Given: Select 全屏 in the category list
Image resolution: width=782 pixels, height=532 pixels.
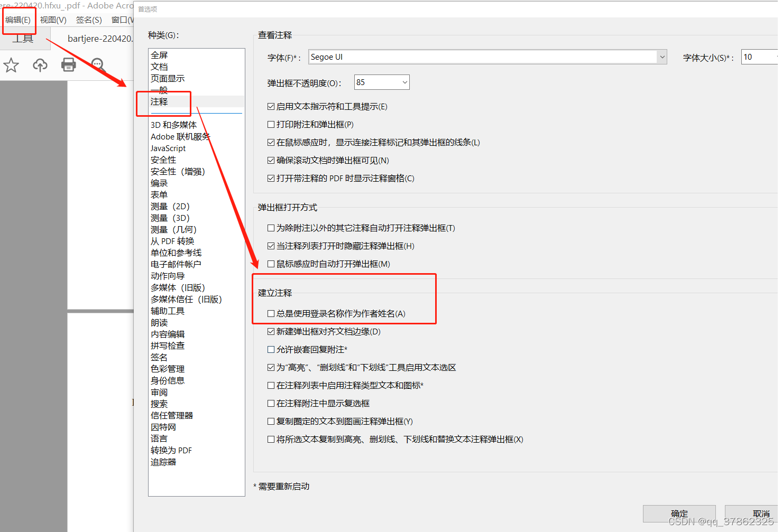Looking at the screenshot, I should pyautogui.click(x=159, y=55).
